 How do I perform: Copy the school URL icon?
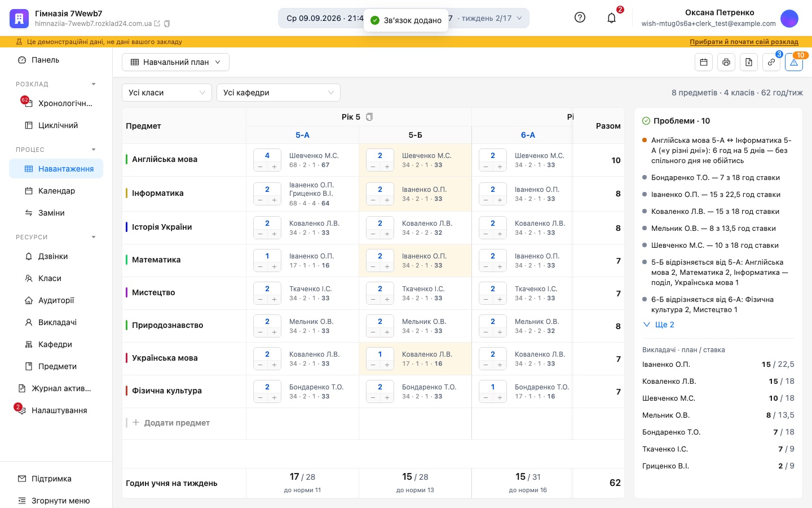pyautogui.click(x=167, y=24)
